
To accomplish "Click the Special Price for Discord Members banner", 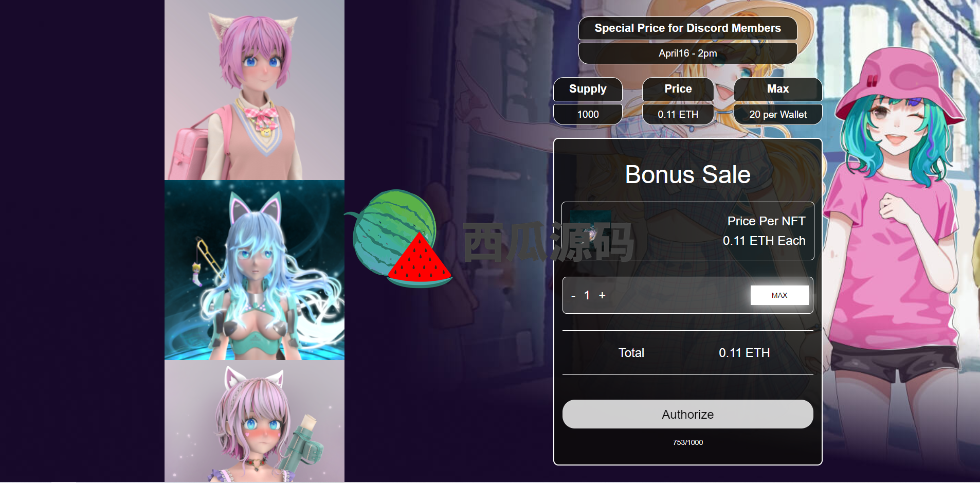I will pyautogui.click(x=687, y=28).
